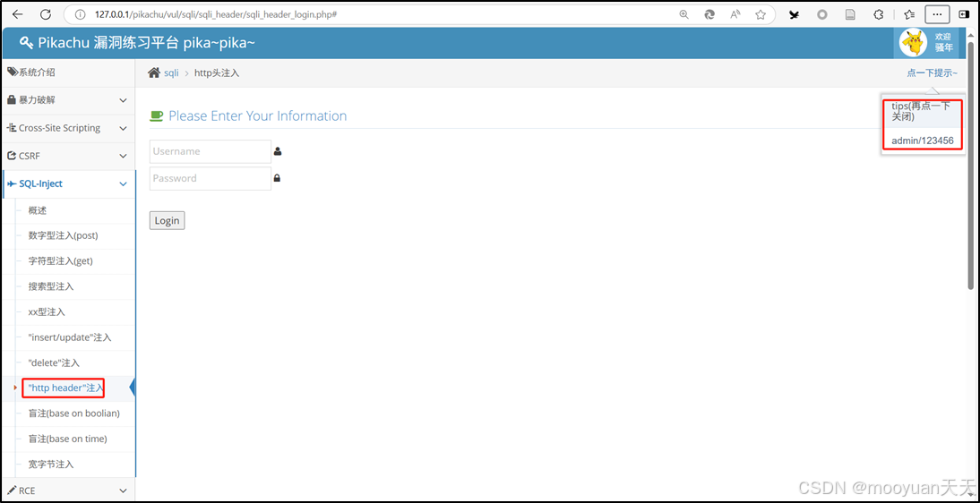View site information icon in address bar

(x=80, y=13)
